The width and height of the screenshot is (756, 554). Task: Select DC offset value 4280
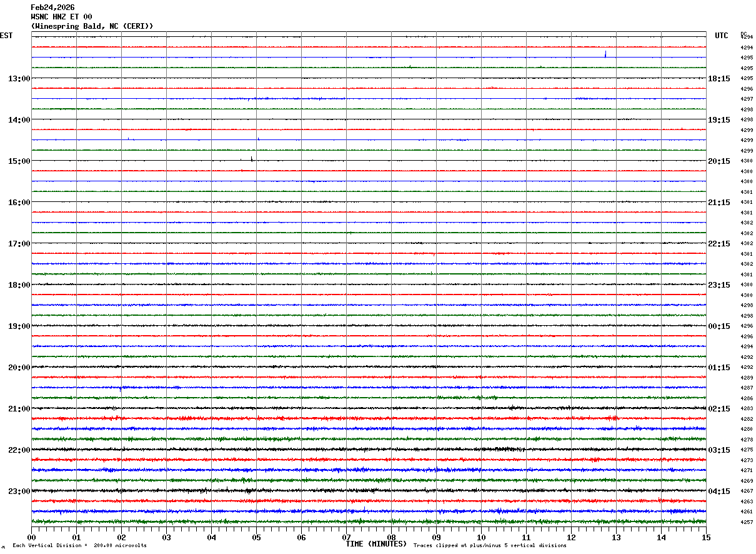747,430
